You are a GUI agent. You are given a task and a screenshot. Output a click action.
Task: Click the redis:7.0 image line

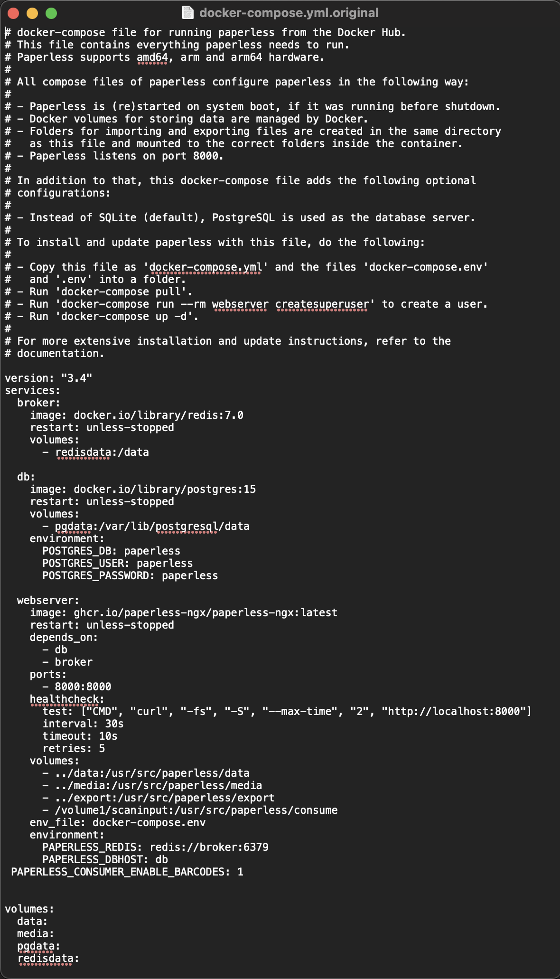click(137, 415)
